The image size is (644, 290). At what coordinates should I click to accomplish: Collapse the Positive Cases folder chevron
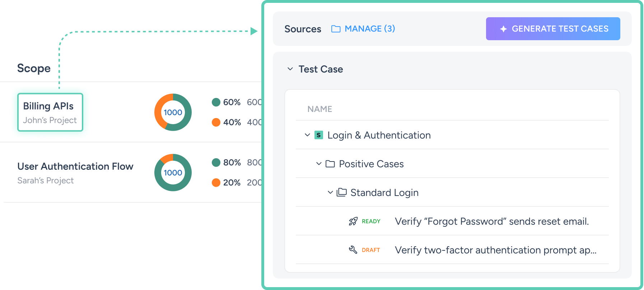319,164
